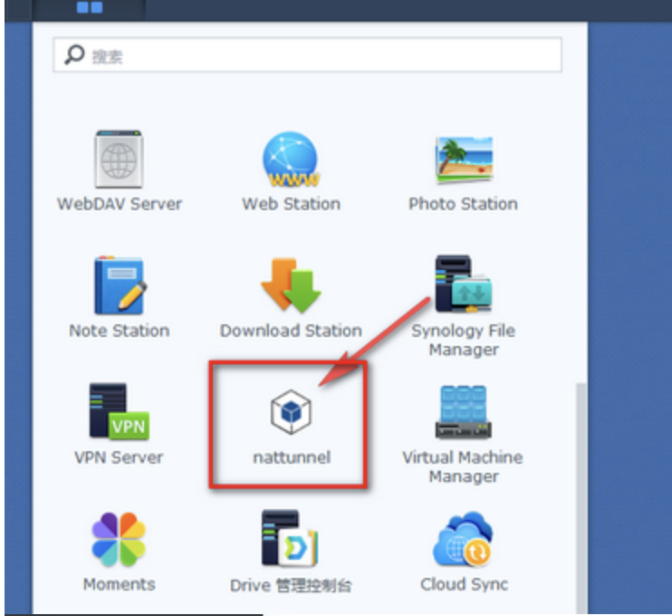Image resolution: width=672 pixels, height=616 pixels.
Task: Click the 'Virtual Machine Manager' label
Action: tap(463, 467)
